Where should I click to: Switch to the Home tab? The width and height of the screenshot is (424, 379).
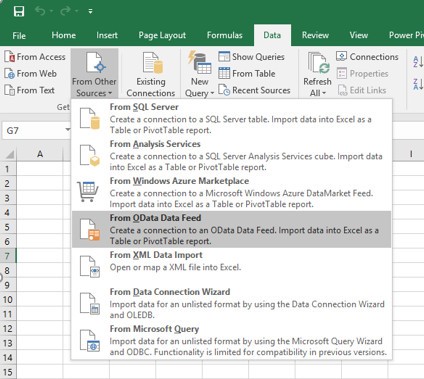[x=63, y=35]
